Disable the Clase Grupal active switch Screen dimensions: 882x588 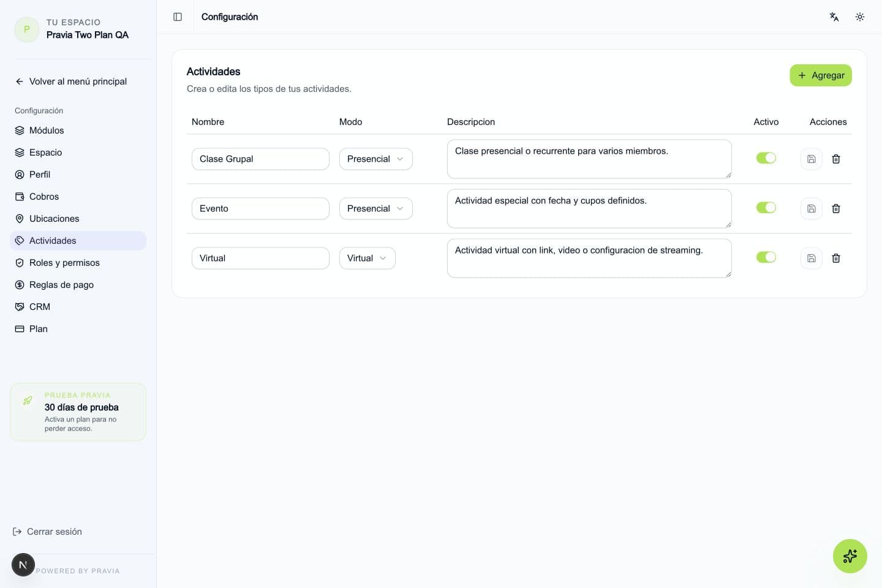pos(766,158)
